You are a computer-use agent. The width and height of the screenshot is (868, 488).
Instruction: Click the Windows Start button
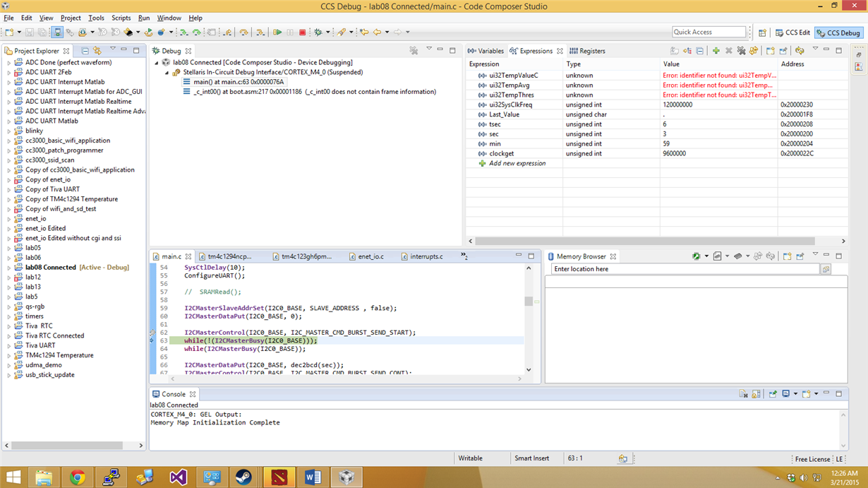[13, 477]
